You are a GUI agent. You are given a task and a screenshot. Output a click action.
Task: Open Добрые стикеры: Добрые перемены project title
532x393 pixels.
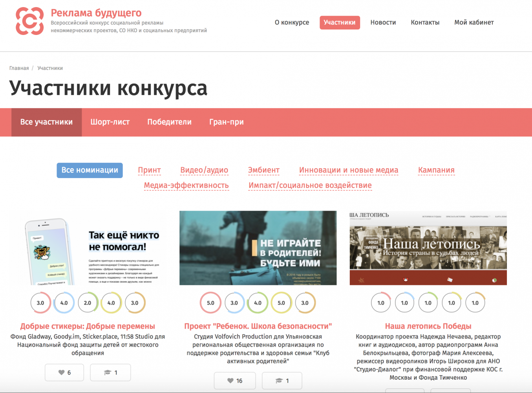click(88, 326)
